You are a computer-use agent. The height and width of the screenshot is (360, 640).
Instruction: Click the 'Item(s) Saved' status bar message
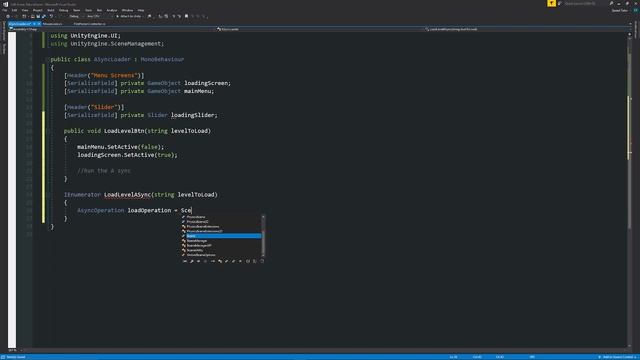16,357
